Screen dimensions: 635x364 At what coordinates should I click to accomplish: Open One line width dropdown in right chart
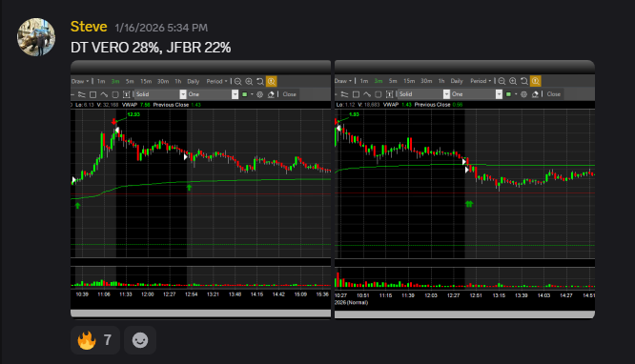pyautogui.click(x=477, y=94)
